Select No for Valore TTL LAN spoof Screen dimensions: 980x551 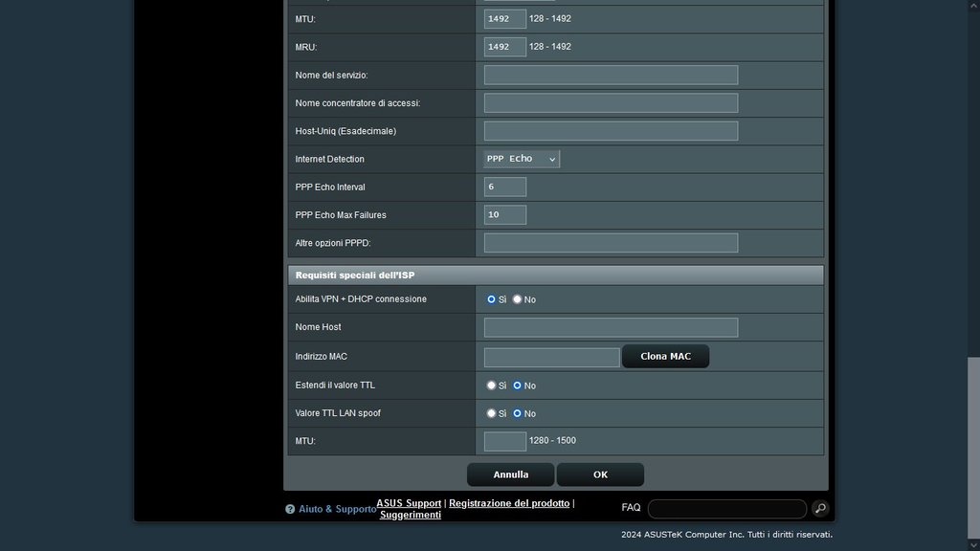tap(518, 413)
